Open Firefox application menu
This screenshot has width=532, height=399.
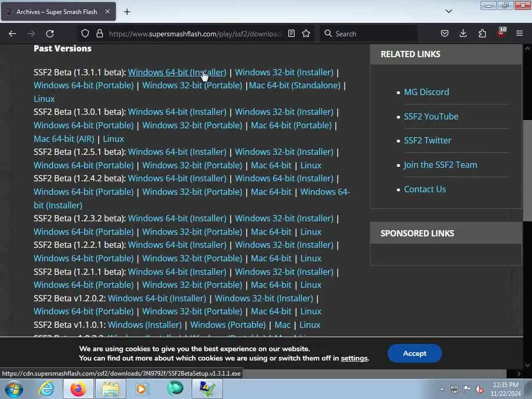point(520,34)
